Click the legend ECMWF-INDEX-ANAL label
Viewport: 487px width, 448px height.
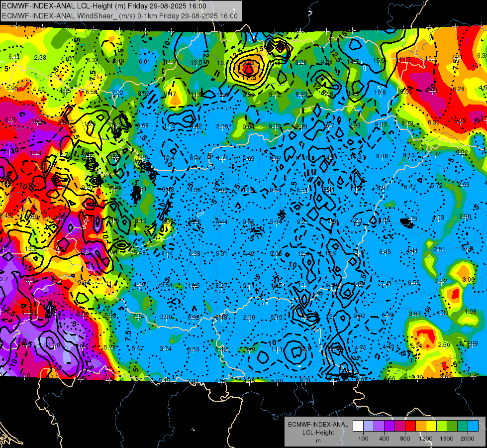point(318,425)
